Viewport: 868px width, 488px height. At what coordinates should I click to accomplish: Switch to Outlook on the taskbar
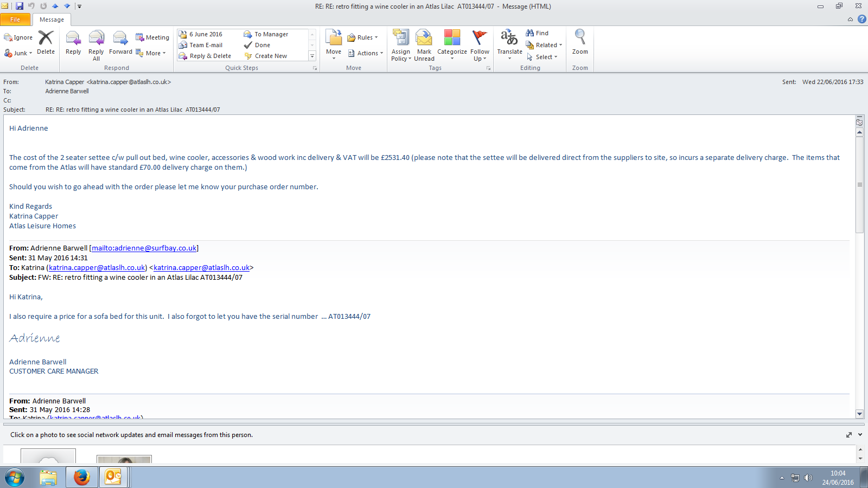(x=113, y=478)
